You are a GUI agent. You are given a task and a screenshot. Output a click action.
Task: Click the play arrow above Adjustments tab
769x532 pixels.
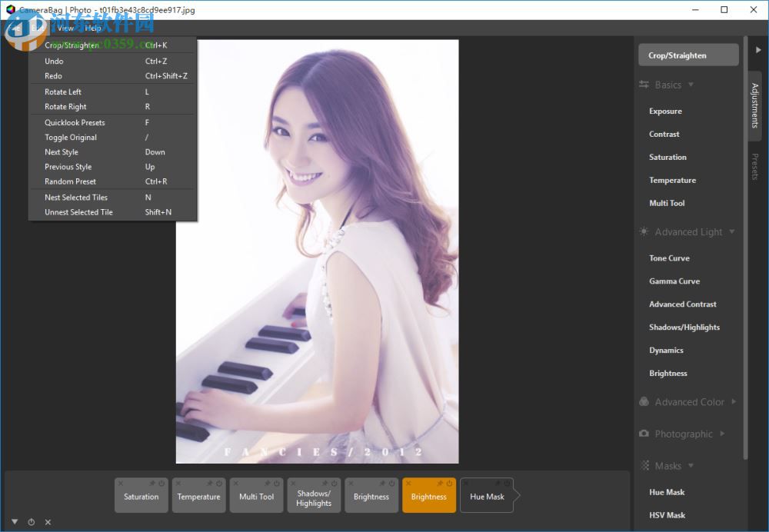pyautogui.click(x=758, y=49)
